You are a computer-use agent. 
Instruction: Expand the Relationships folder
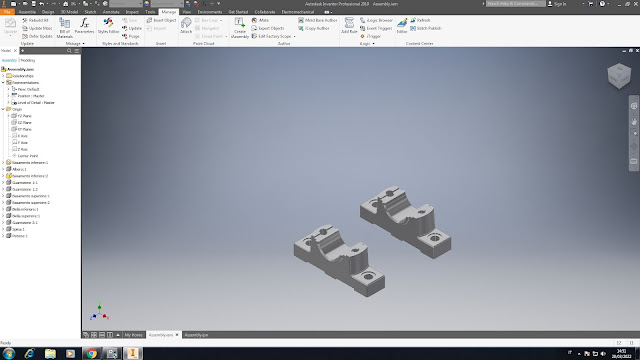pyautogui.click(x=3, y=76)
